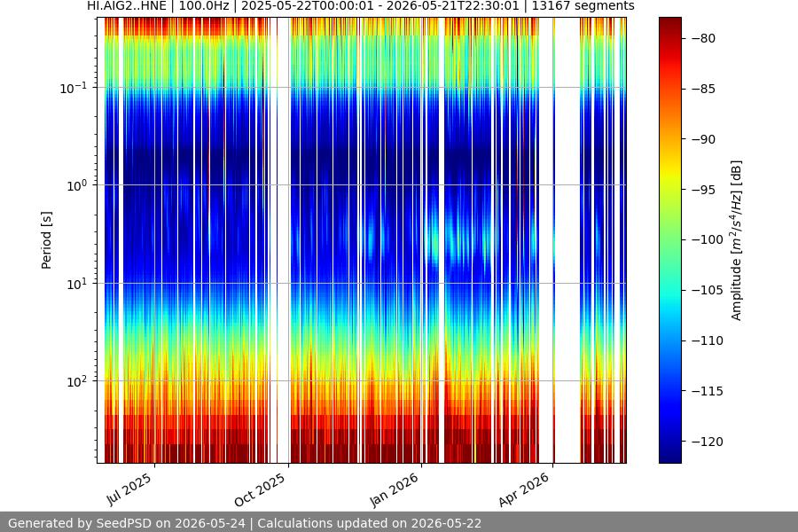Click the 'Period [s]' y-axis label
Image resolution: width=798 pixels, height=532 pixels.
point(46,240)
